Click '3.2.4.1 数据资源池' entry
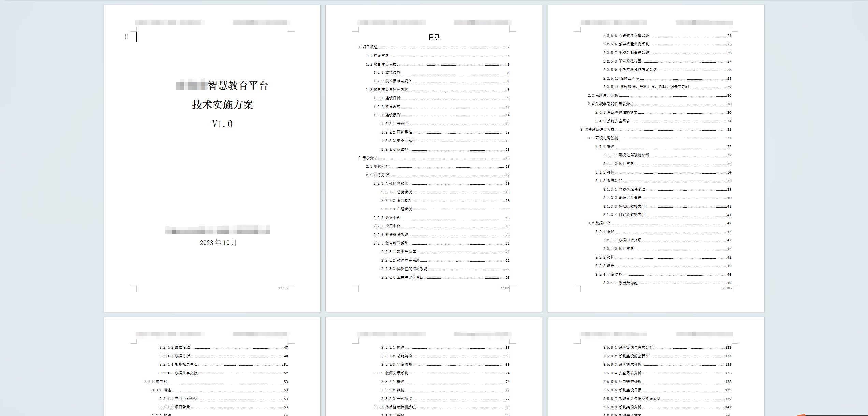The image size is (868, 416). (x=667, y=283)
